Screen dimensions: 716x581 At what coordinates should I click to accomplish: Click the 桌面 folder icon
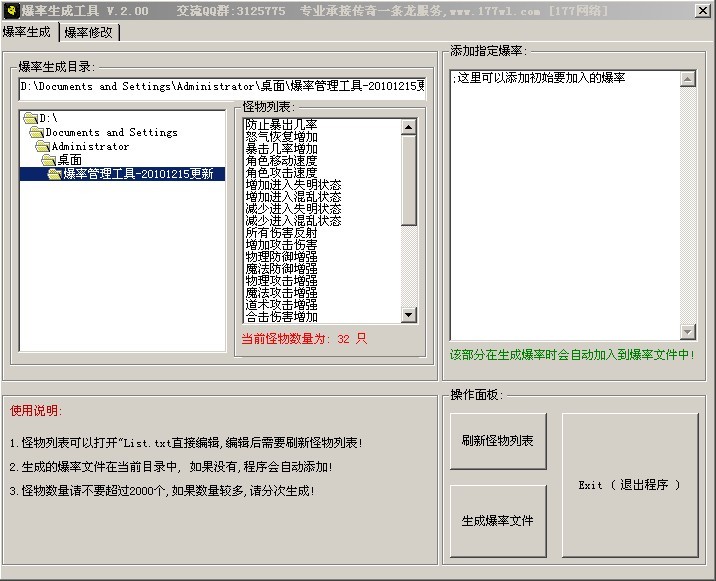49,160
